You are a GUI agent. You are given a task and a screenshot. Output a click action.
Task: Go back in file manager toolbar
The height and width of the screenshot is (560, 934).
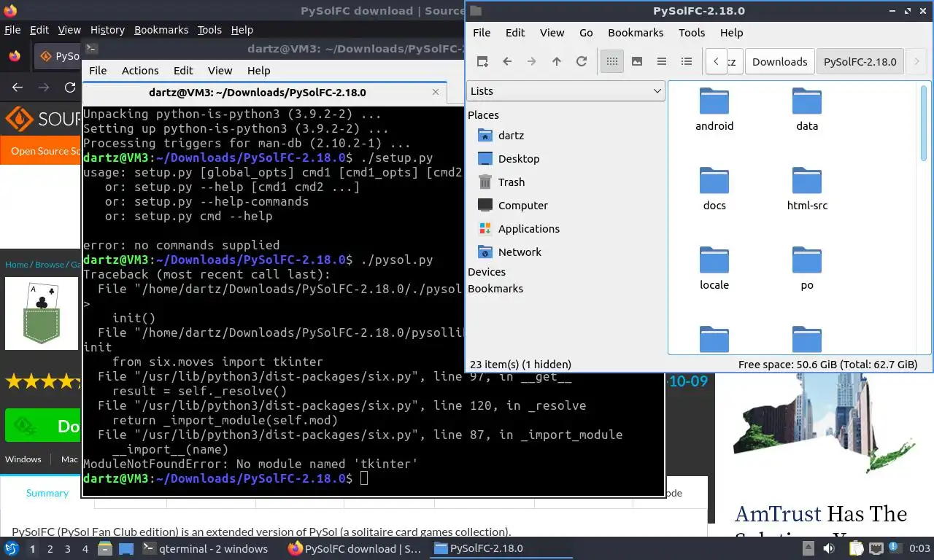507,61
